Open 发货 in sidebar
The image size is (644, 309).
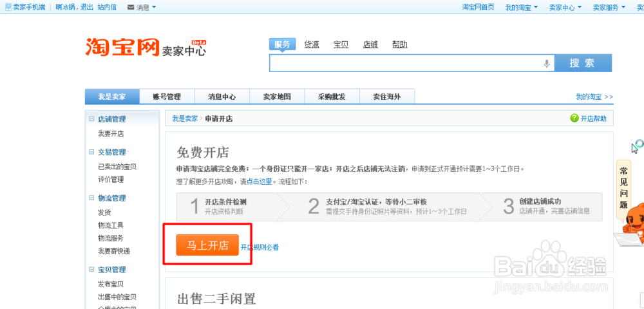click(x=104, y=212)
